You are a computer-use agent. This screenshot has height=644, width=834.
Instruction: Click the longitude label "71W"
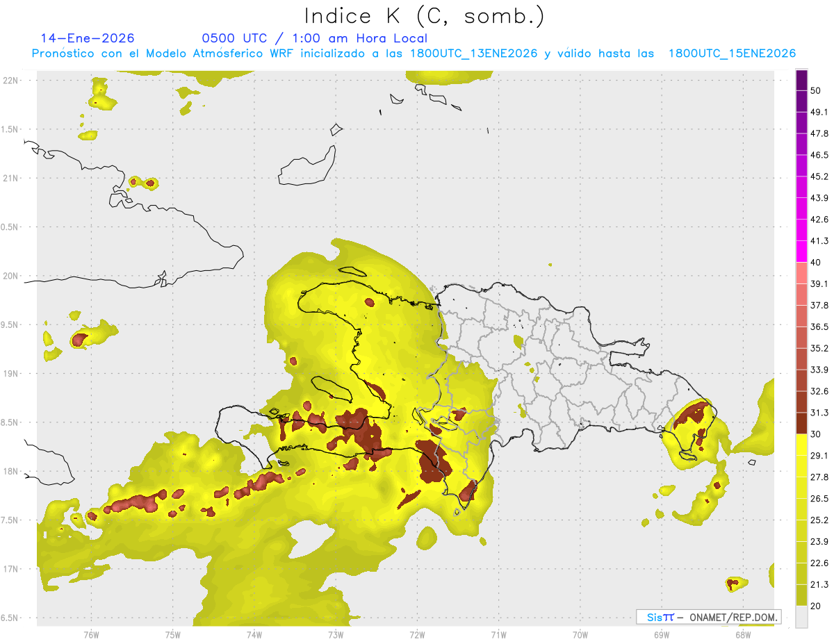(498, 635)
